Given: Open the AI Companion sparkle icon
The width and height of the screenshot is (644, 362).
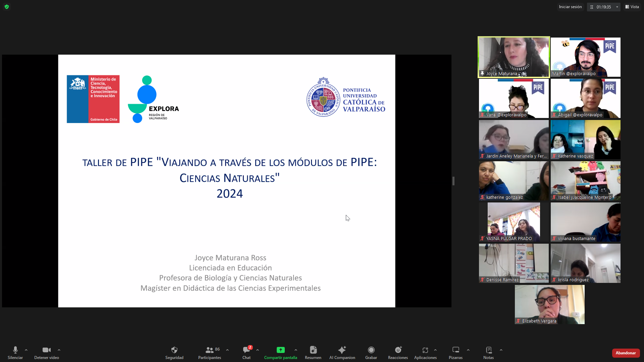Looking at the screenshot, I should (342, 350).
